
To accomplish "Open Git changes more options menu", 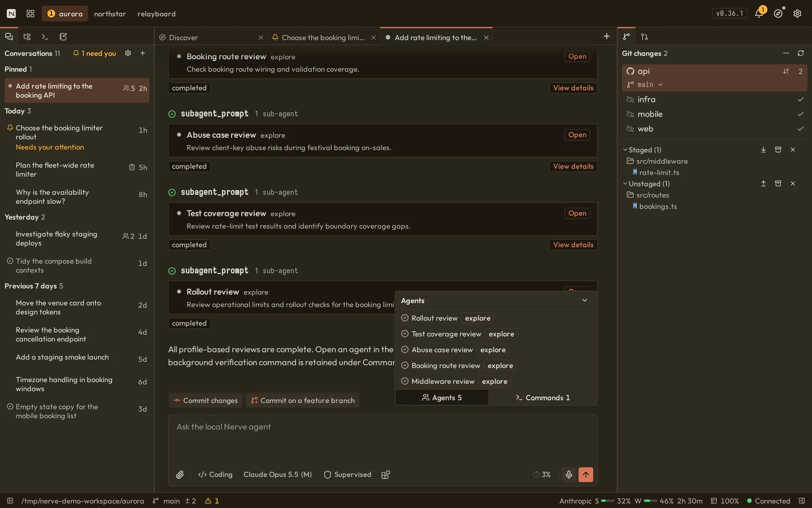I will coord(786,53).
